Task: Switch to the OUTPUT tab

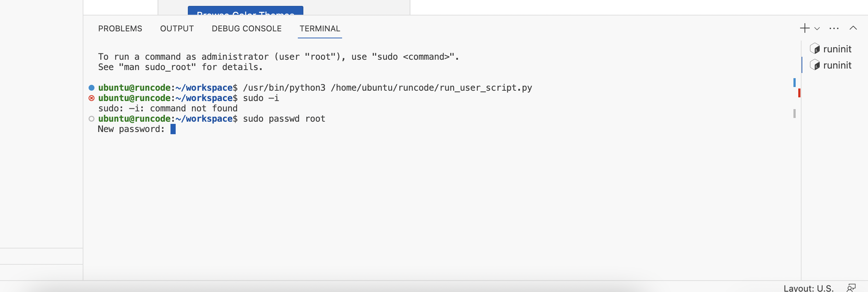Action: coord(176,28)
